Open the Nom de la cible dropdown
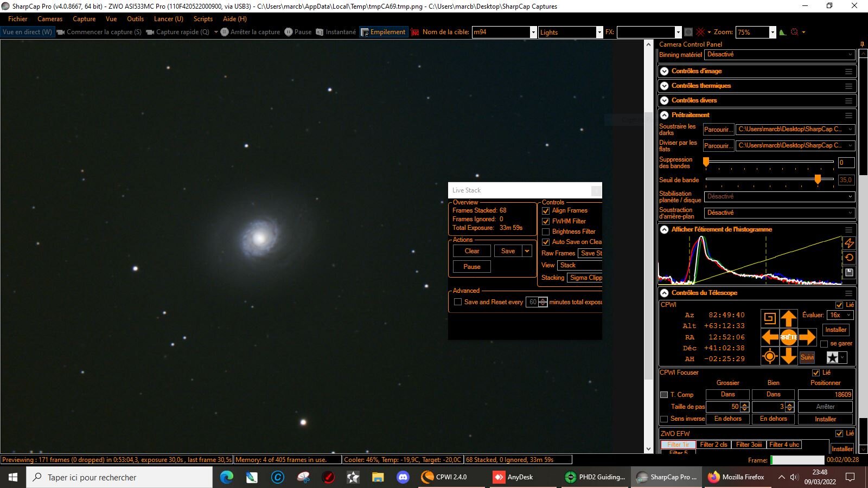868x488 pixels. coord(533,33)
